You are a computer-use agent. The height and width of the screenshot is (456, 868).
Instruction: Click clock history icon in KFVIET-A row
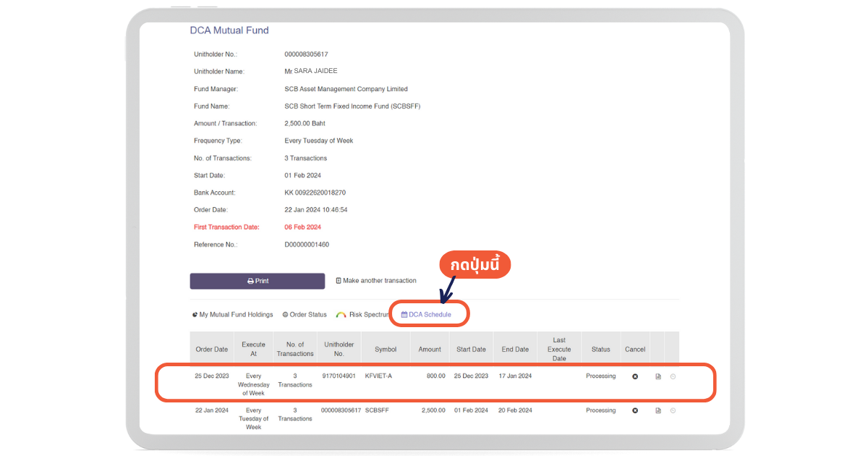(673, 376)
